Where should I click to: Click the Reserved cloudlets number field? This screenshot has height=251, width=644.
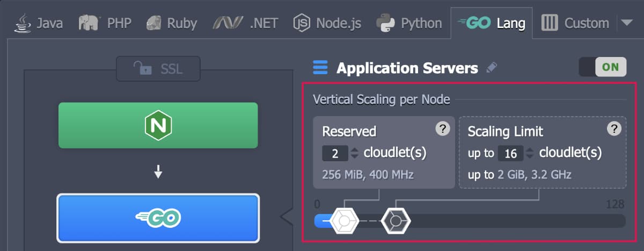pos(335,154)
